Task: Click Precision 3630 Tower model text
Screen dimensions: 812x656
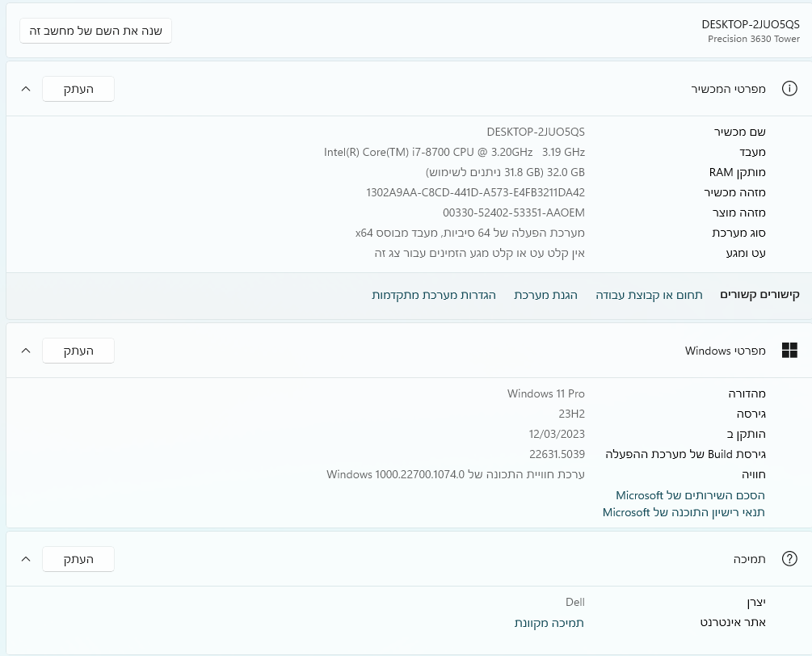Action: [x=754, y=39]
